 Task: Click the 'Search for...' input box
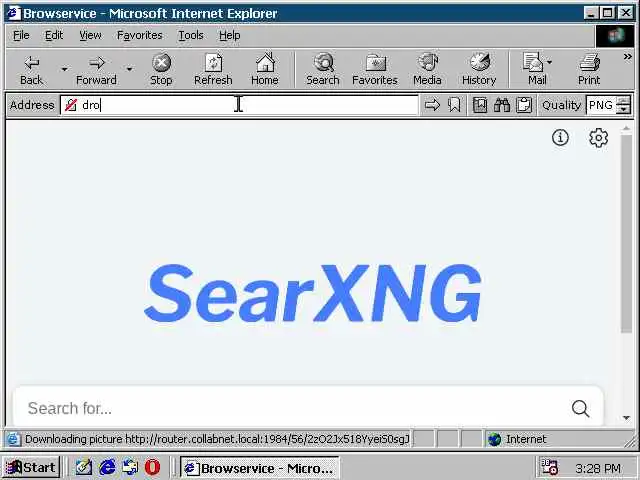click(290, 408)
